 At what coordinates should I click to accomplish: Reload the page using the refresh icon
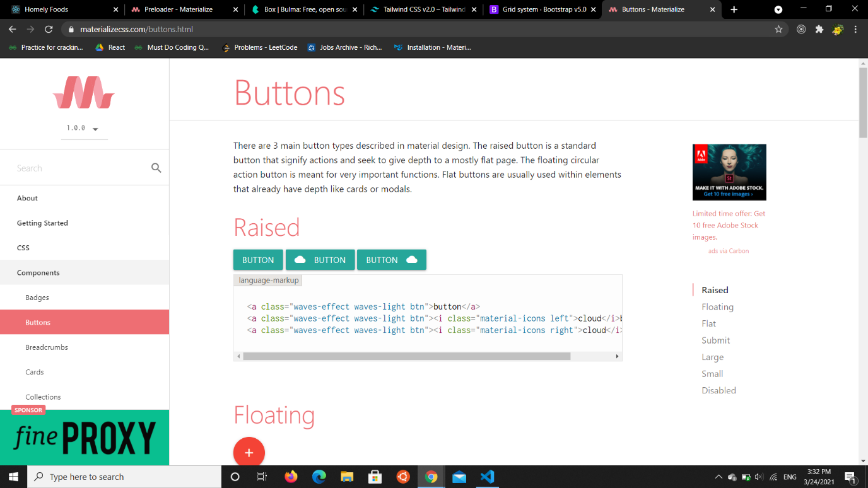point(49,29)
